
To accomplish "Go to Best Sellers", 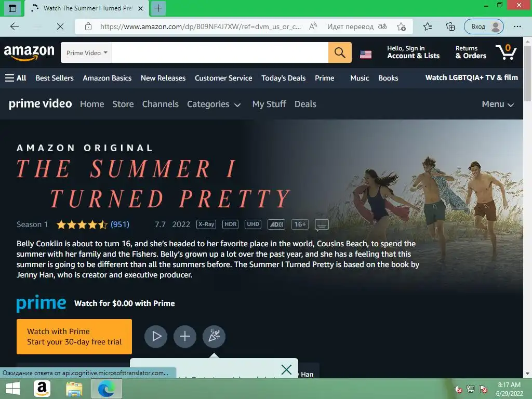I will 55,78.
